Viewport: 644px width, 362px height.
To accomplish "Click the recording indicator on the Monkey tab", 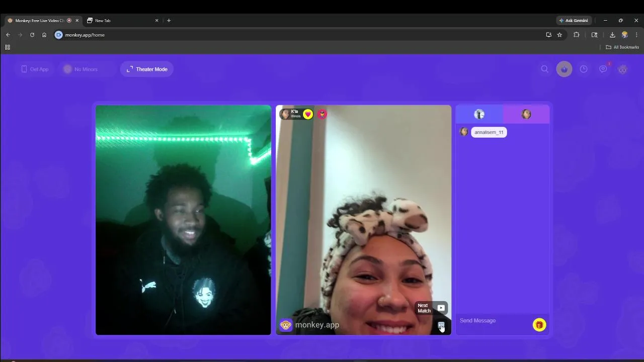I will [x=69, y=21].
